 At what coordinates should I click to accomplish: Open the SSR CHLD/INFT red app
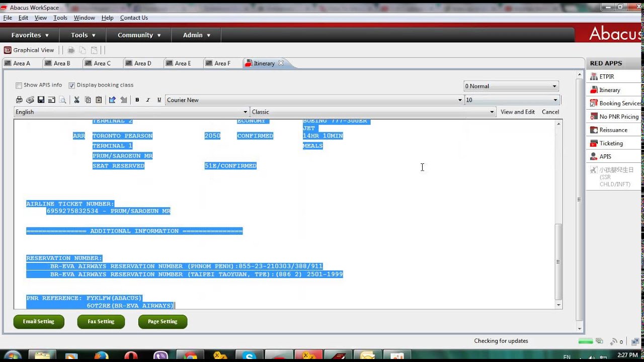(613, 177)
